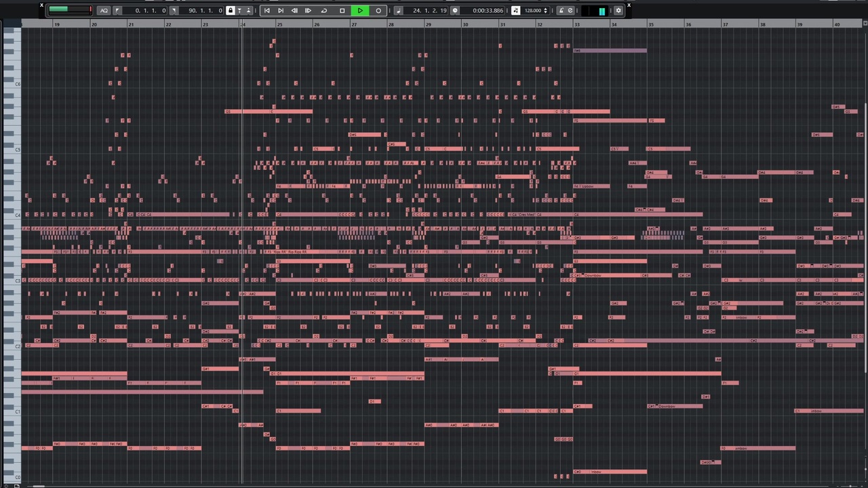The height and width of the screenshot is (488, 868).
Task: Select the secondary time format clock icon
Action: pyautogui.click(x=455, y=11)
